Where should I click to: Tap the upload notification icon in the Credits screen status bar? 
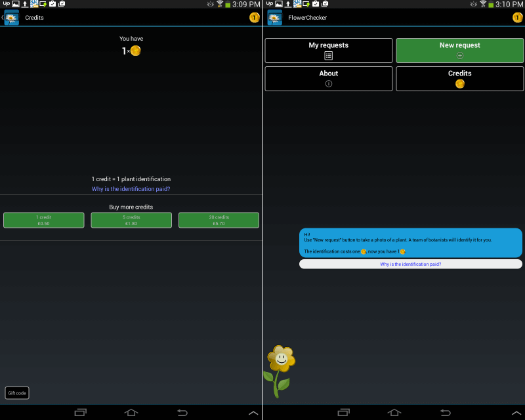tap(25, 4)
